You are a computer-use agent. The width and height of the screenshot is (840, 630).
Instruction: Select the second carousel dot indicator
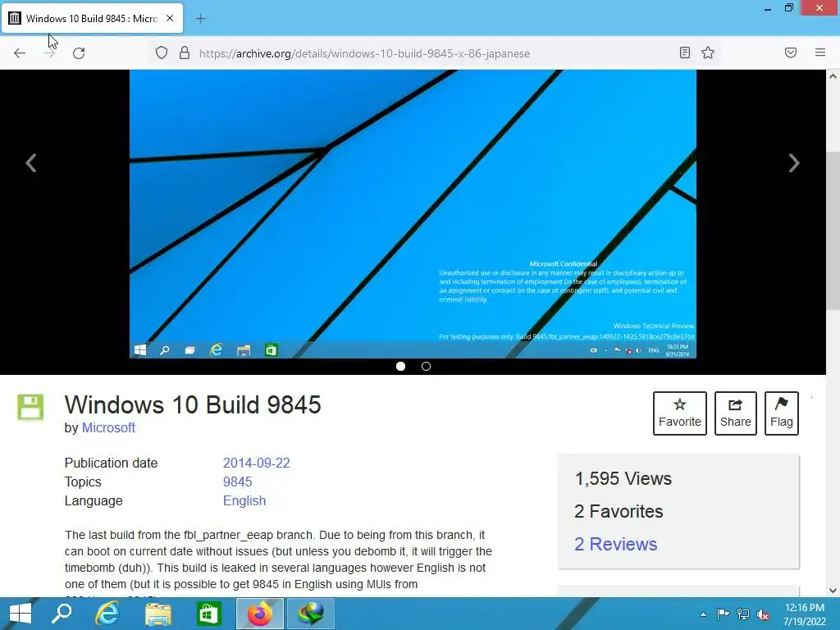pos(426,367)
